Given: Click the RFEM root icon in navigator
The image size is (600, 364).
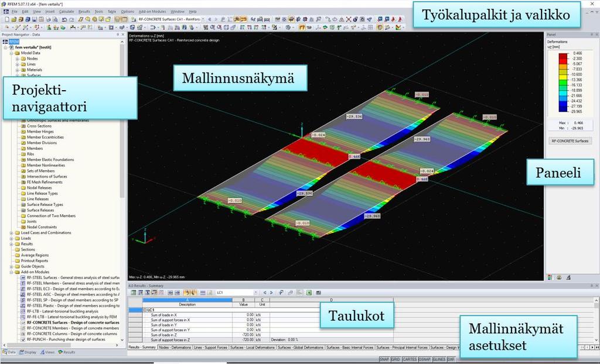Looking at the screenshot, I should point(5,42).
